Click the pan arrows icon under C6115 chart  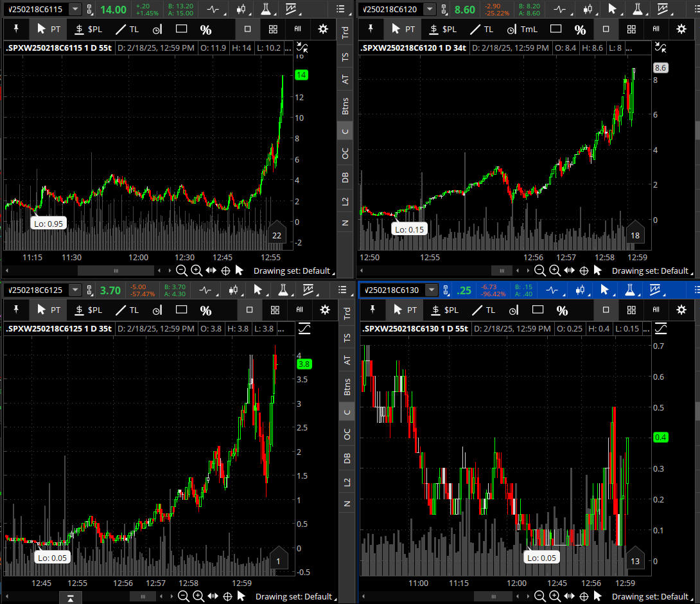pos(211,271)
